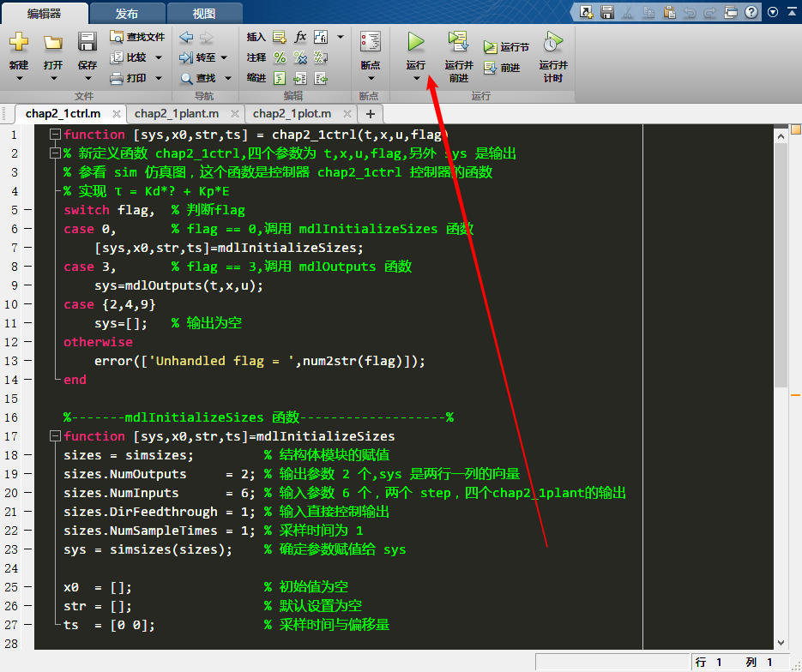This screenshot has height=672, width=802.
Task: Open the New (新建) dropdown arrow
Action: coord(20,79)
